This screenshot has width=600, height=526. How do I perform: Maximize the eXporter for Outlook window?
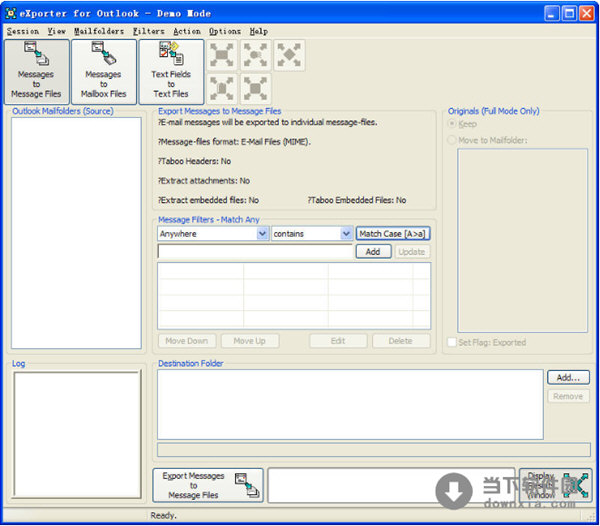coord(569,13)
